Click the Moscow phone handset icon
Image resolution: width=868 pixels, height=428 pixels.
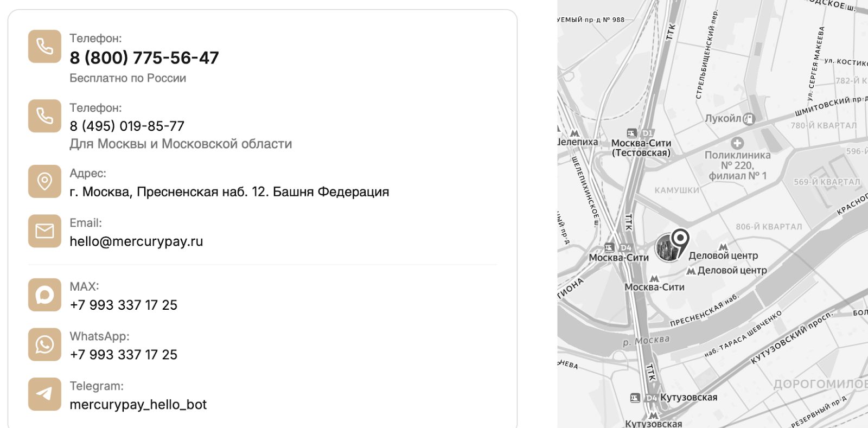(44, 116)
